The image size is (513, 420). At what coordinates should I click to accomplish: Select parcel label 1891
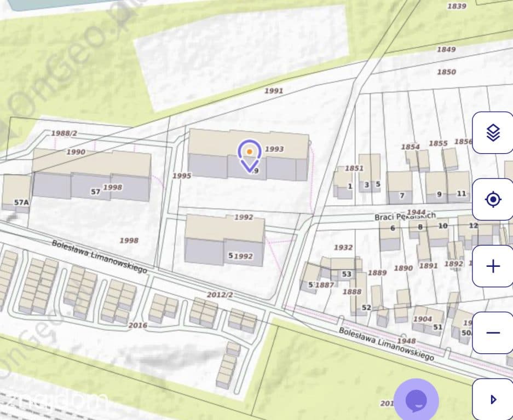[428, 266]
